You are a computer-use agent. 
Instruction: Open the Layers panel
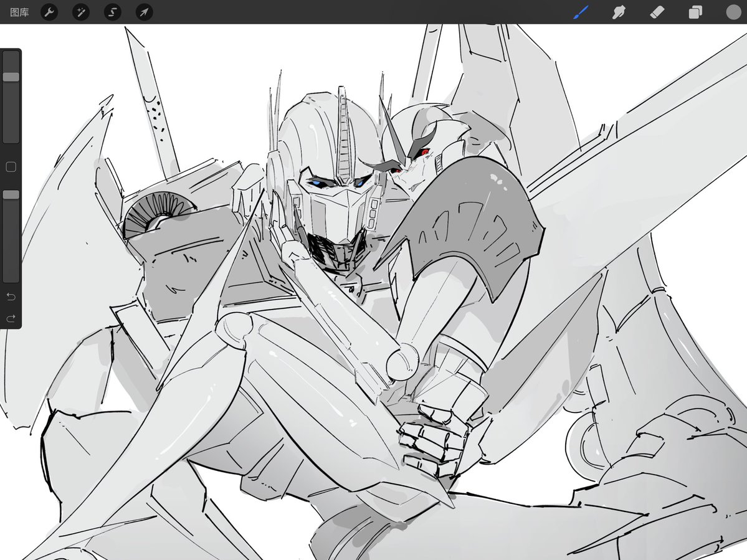[695, 12]
